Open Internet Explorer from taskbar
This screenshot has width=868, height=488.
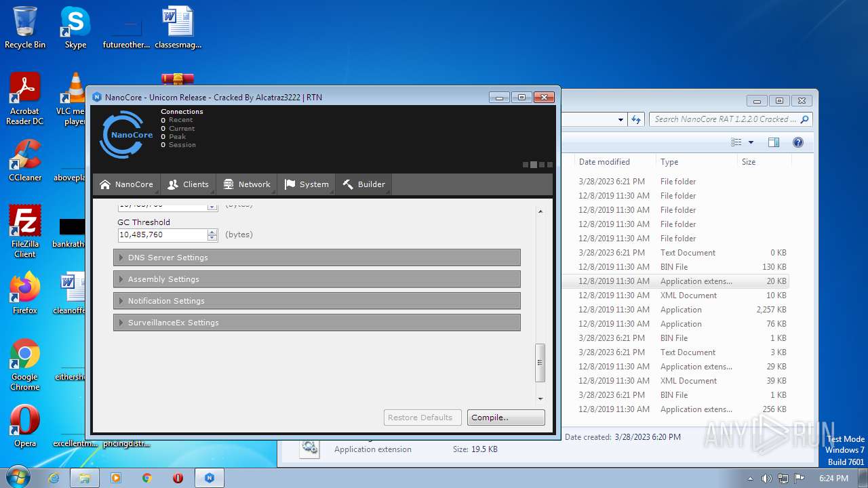tap(54, 478)
